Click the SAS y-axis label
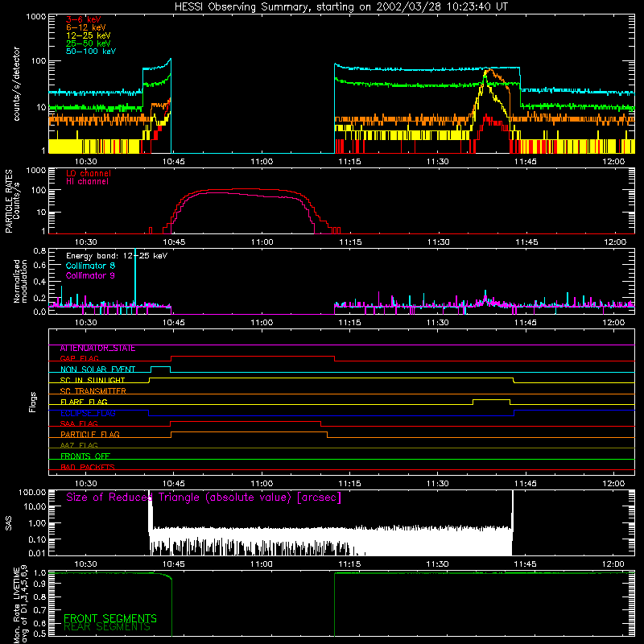 coord(9,522)
